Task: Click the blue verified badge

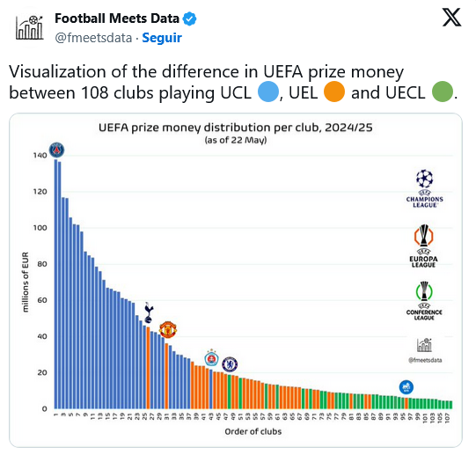Action: [189, 18]
